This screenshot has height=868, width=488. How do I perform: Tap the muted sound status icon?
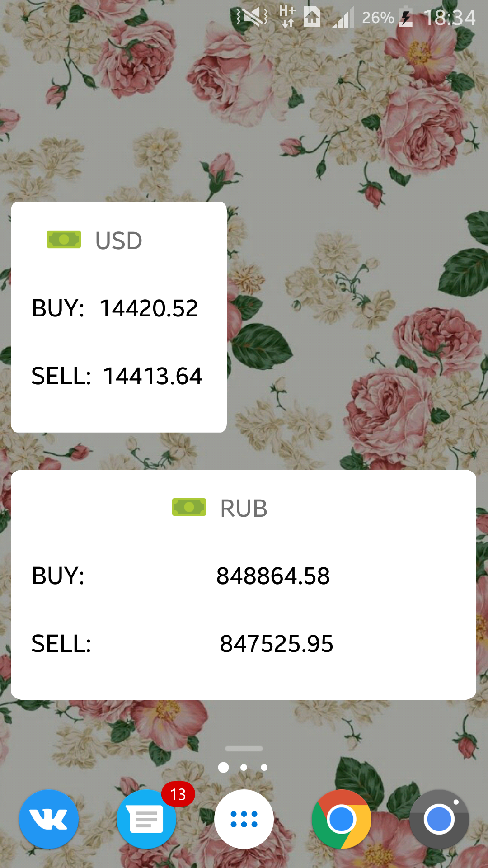click(x=252, y=18)
